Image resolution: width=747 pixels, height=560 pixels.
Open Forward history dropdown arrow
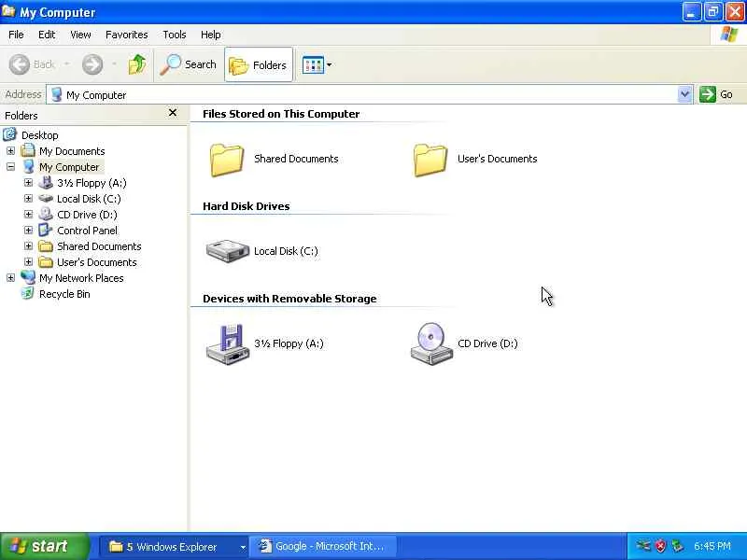tap(114, 63)
